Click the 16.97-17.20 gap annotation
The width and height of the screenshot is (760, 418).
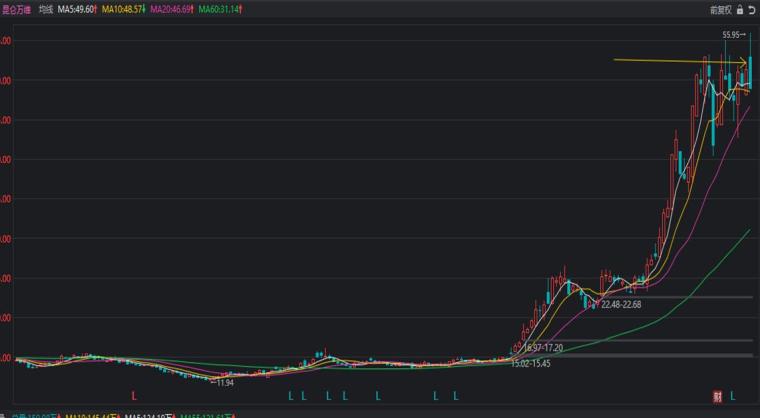543,348
